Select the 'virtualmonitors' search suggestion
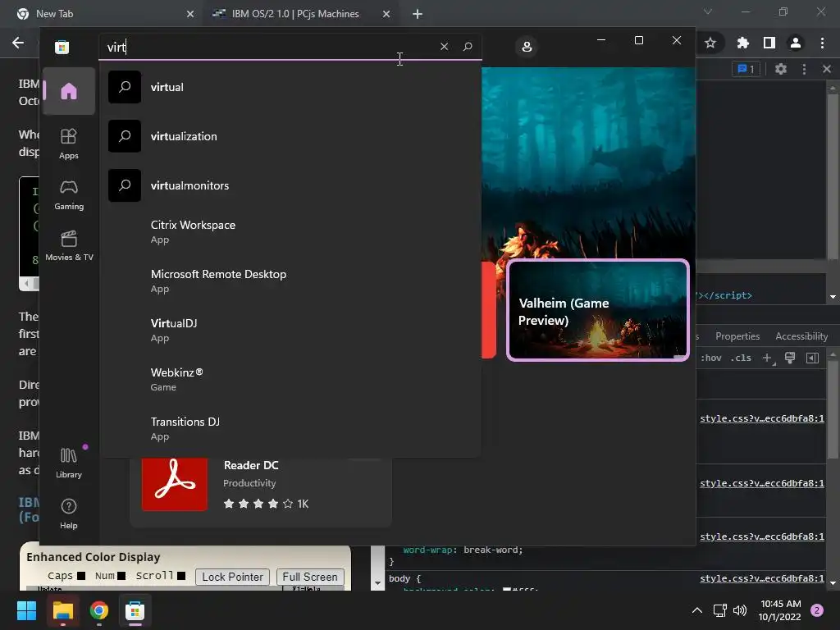Viewport: 840px width, 630px height. [x=290, y=186]
